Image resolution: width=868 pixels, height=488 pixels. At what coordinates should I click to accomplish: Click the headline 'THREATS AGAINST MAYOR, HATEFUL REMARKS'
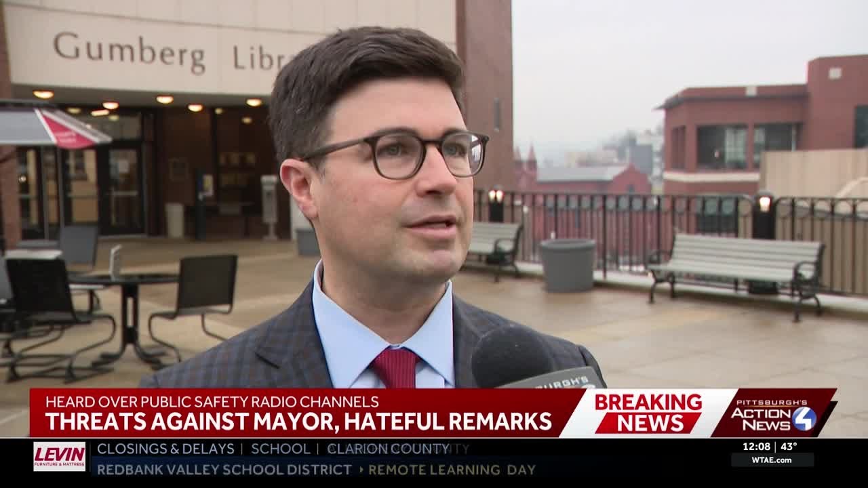coord(298,422)
